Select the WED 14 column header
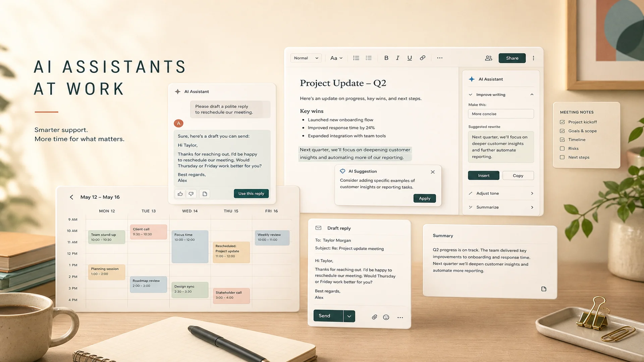644x362 pixels. tap(190, 211)
